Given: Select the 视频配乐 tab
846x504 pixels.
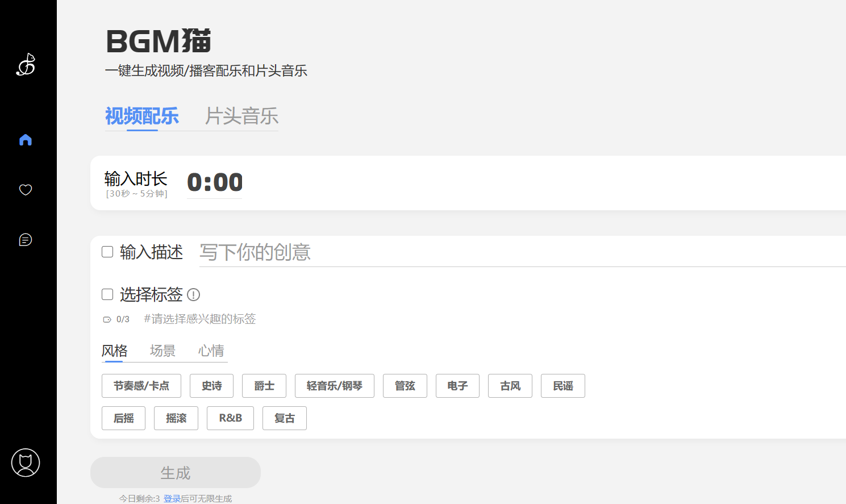Looking at the screenshot, I should pos(142,116).
